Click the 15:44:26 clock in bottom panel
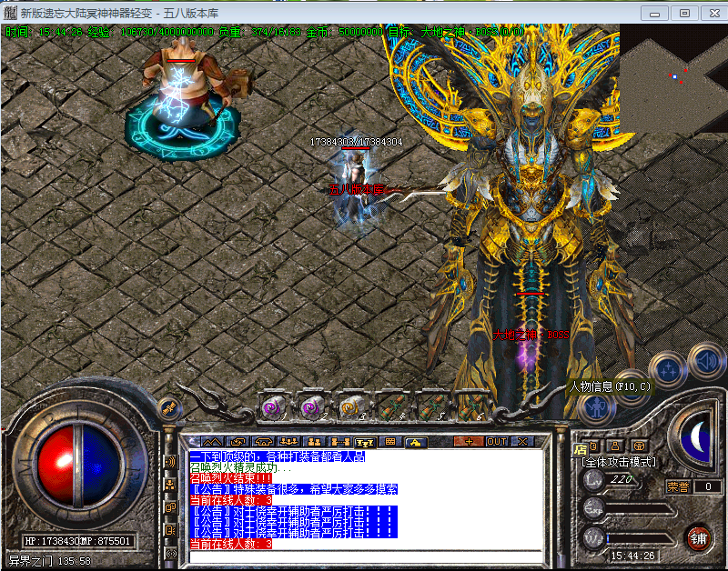This screenshot has width=728, height=571. (x=632, y=556)
